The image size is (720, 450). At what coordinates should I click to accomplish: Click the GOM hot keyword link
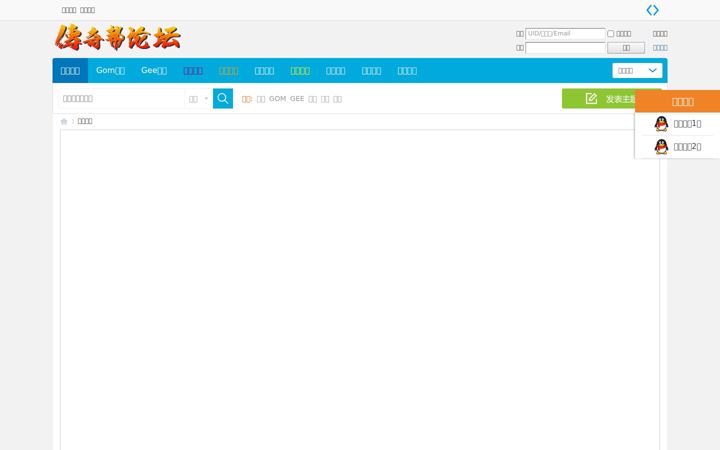click(277, 99)
